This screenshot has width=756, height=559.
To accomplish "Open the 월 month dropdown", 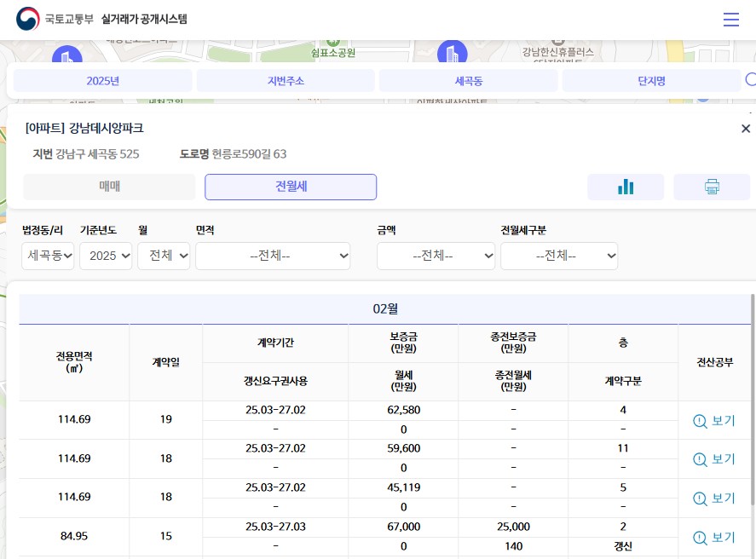I will 164,256.
